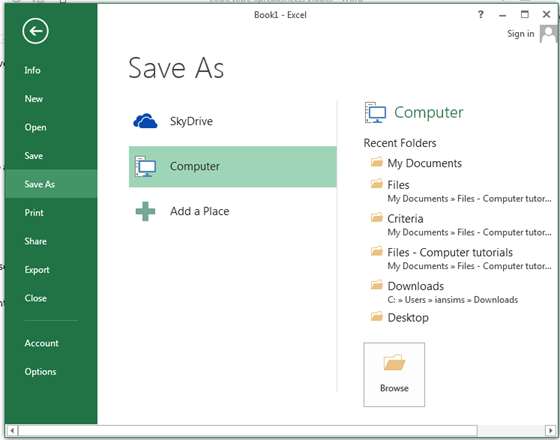Viewport: 560px width, 440px height.
Task: Open the Help question mark icon
Action: (x=481, y=15)
